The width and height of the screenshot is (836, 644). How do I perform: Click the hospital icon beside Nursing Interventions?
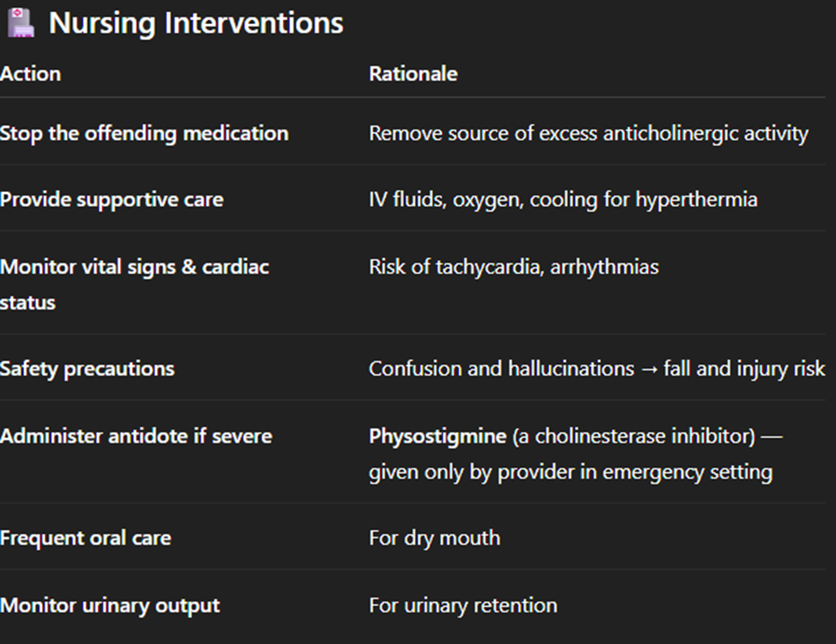coord(19,23)
